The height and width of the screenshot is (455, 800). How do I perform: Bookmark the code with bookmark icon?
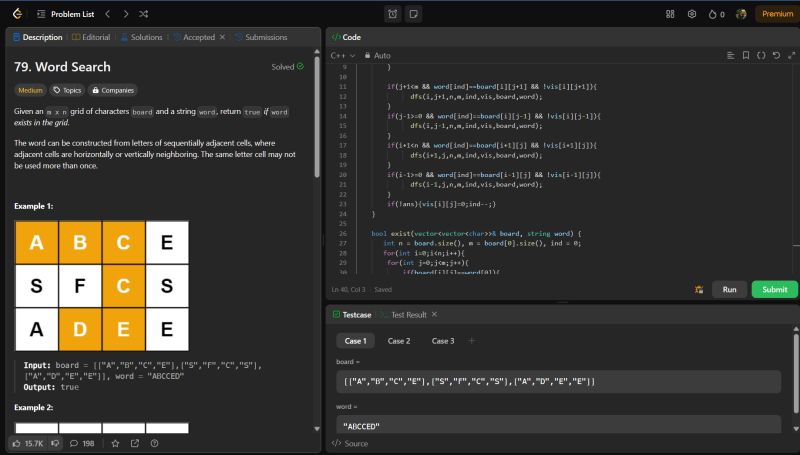[746, 55]
